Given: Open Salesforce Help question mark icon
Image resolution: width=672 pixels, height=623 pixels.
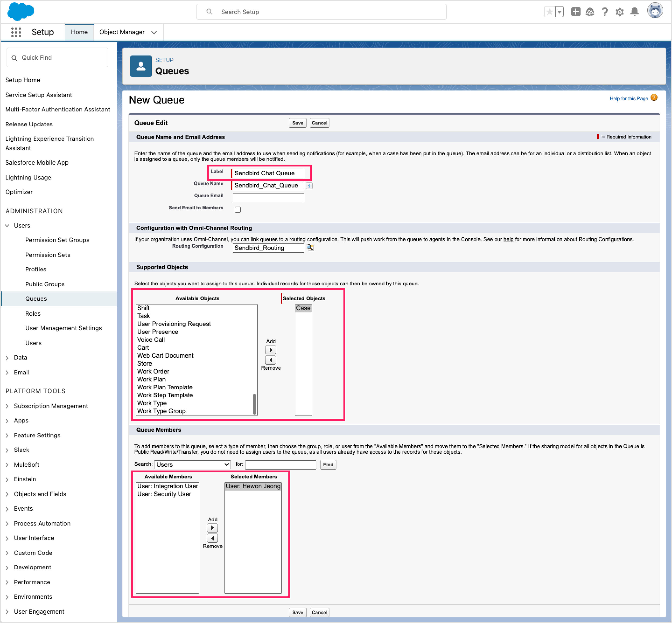Looking at the screenshot, I should [x=605, y=11].
